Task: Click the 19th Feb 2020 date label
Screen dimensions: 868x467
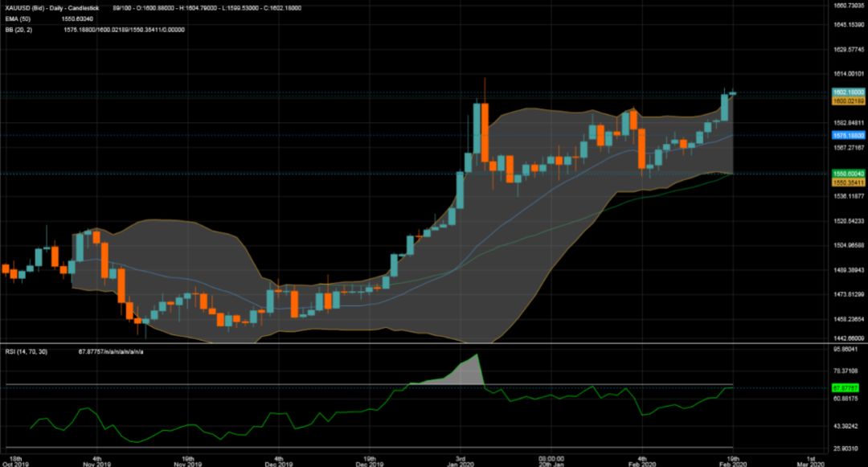Action: [x=733, y=461]
